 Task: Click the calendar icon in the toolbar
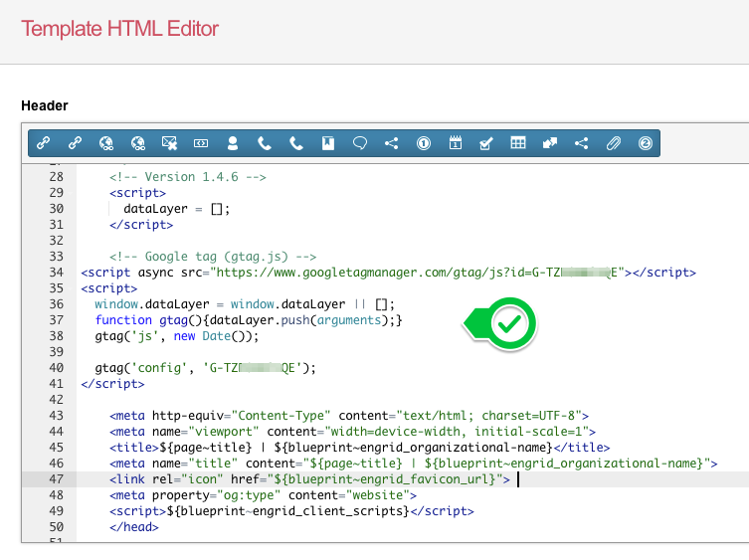click(x=455, y=143)
